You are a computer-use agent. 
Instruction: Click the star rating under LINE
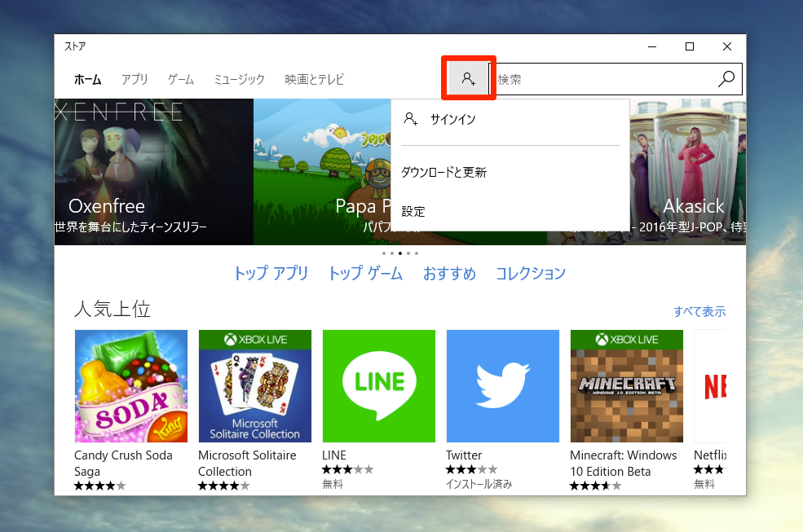pos(348,469)
